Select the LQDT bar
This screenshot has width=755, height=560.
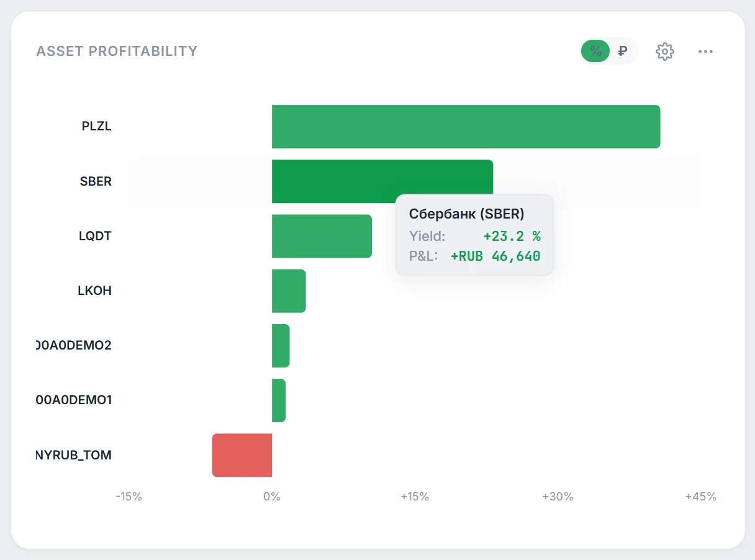[x=322, y=236]
